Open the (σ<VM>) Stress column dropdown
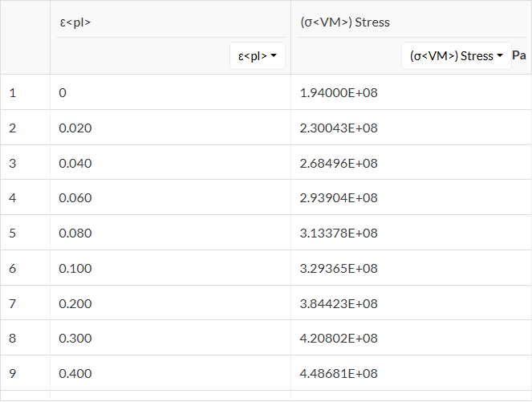Screen dimensions: 532x402 coord(456,56)
